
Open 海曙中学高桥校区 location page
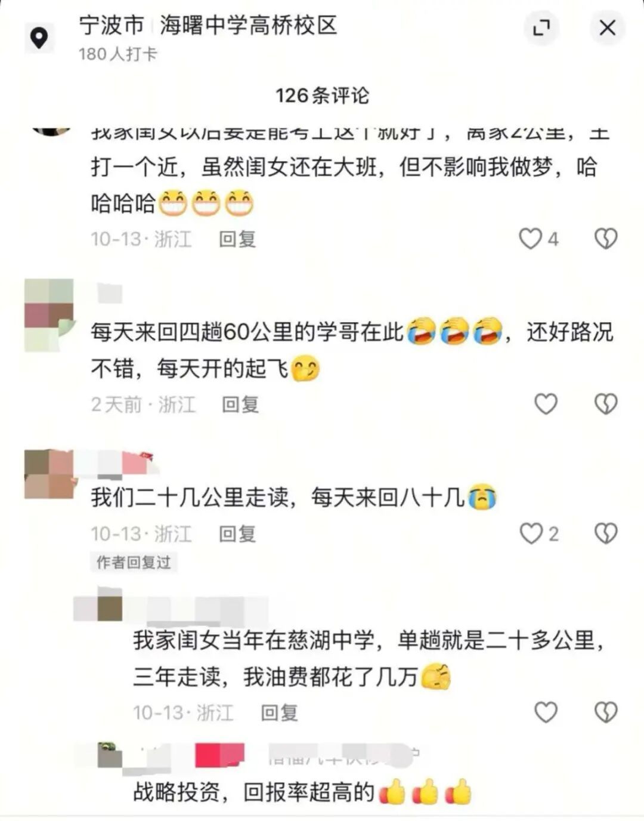click(x=248, y=25)
